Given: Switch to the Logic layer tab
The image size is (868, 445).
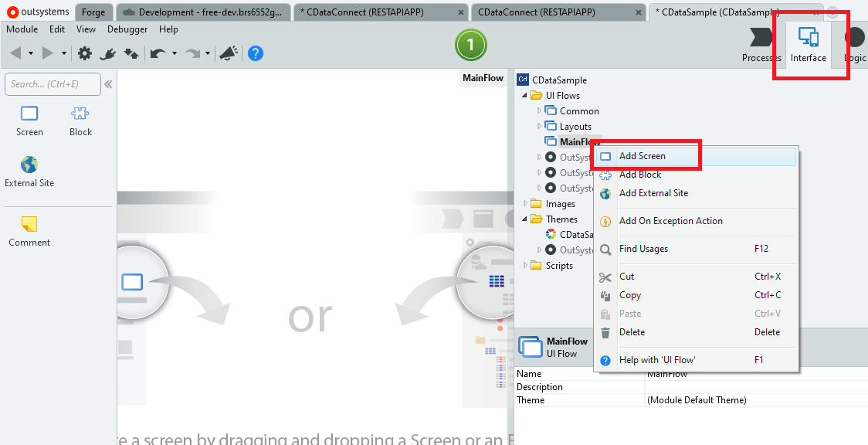Looking at the screenshot, I should click(x=855, y=45).
